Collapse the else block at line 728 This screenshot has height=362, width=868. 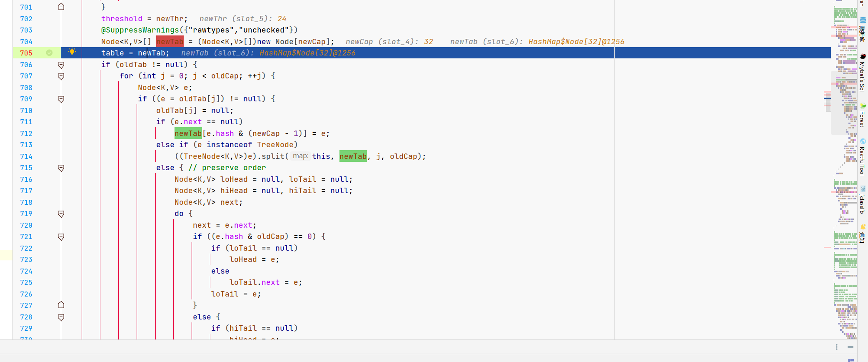coord(61,317)
